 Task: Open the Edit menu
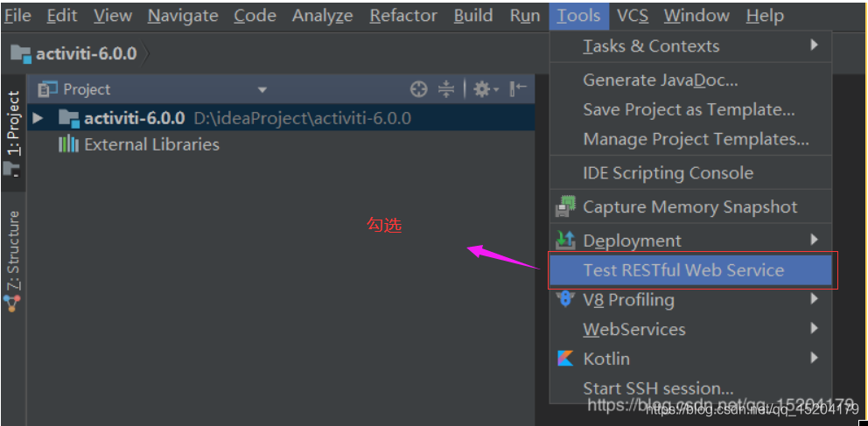[x=62, y=16]
